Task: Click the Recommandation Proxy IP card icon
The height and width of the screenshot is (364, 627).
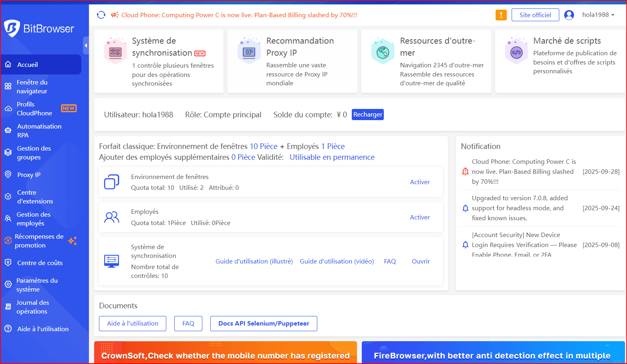Action: pyautogui.click(x=249, y=52)
